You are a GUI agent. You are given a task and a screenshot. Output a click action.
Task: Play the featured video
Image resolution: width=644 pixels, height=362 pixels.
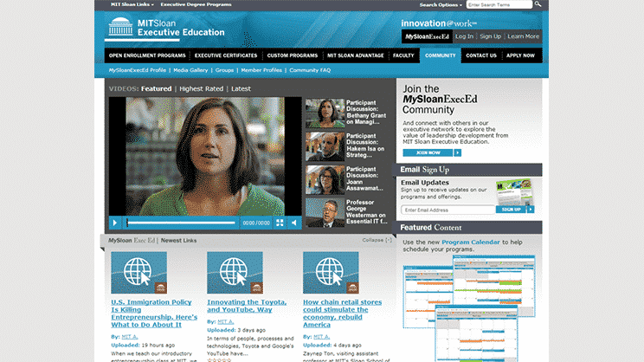click(115, 223)
